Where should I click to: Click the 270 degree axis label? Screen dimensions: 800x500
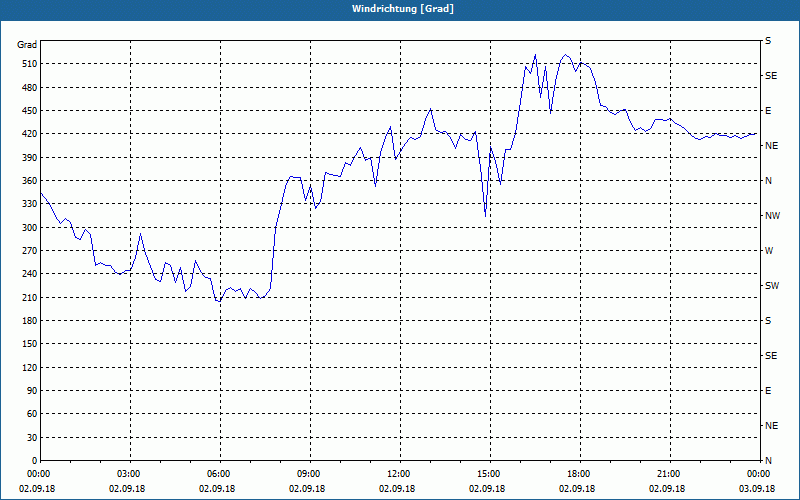click(x=29, y=251)
